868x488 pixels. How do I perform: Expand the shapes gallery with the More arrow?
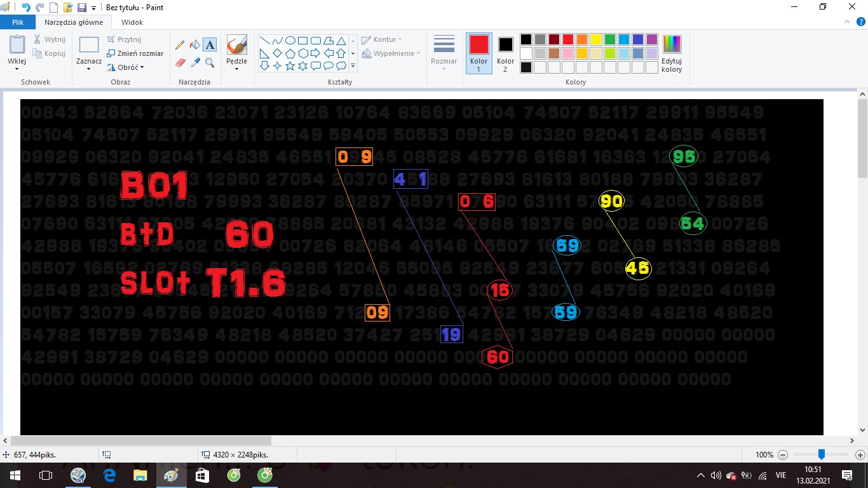pos(353,65)
